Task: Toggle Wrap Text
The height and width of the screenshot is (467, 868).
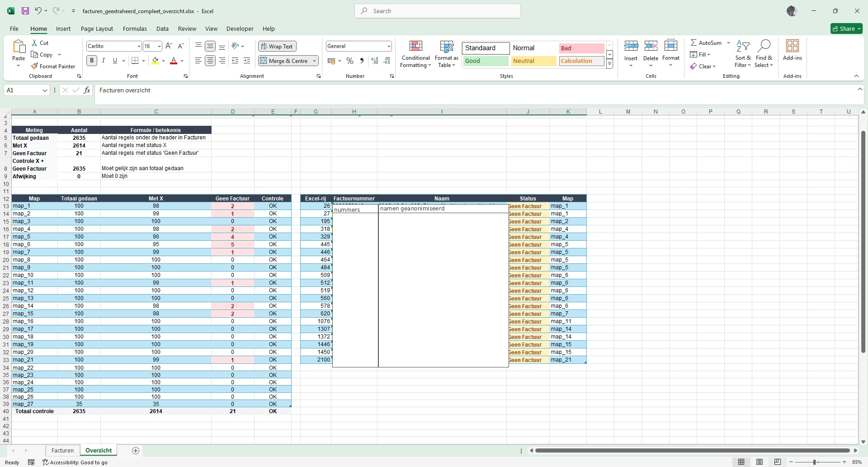Action: (x=277, y=46)
